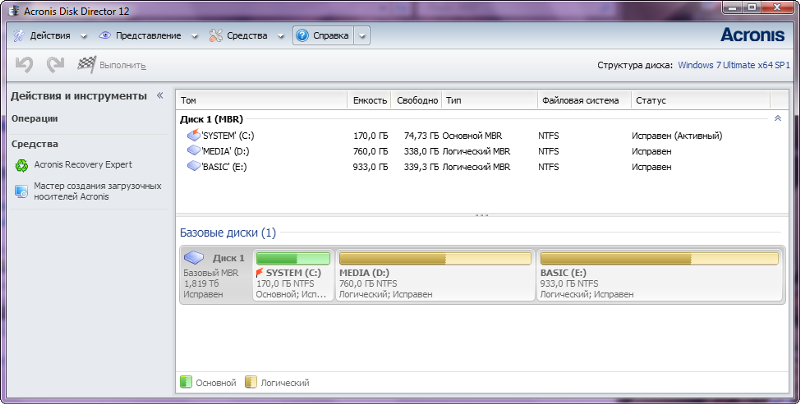Click the Действия menu tools icon
Screen dimensions: 800x404
19,36
